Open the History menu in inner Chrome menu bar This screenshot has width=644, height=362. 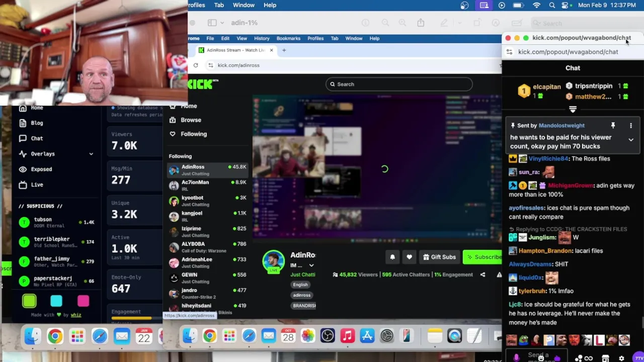tap(262, 38)
